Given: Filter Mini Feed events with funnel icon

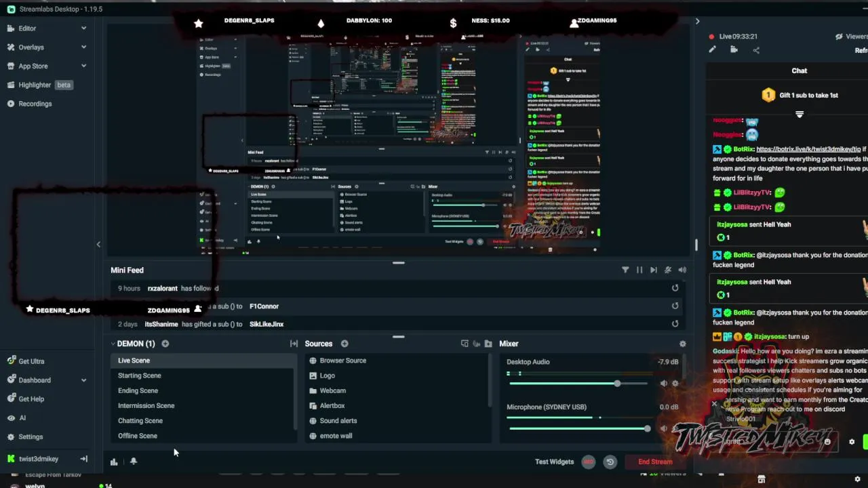Looking at the screenshot, I should tap(625, 270).
